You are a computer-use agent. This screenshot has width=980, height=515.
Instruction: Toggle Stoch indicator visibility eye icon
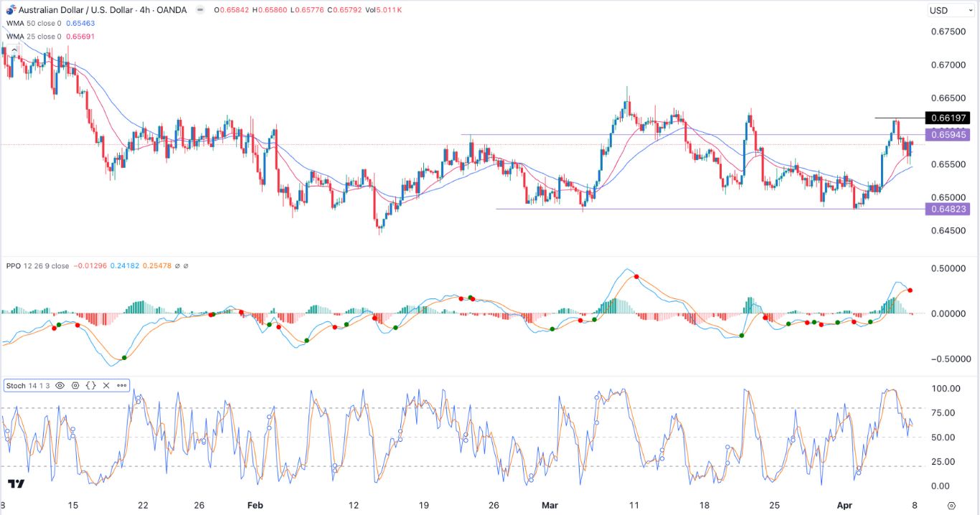coord(60,386)
